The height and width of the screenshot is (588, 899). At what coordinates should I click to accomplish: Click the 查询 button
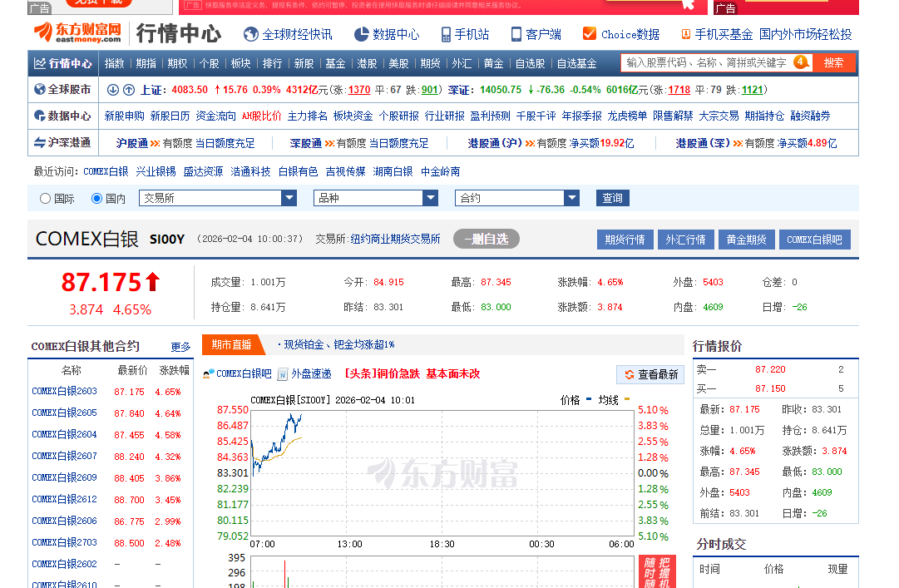pyautogui.click(x=612, y=198)
